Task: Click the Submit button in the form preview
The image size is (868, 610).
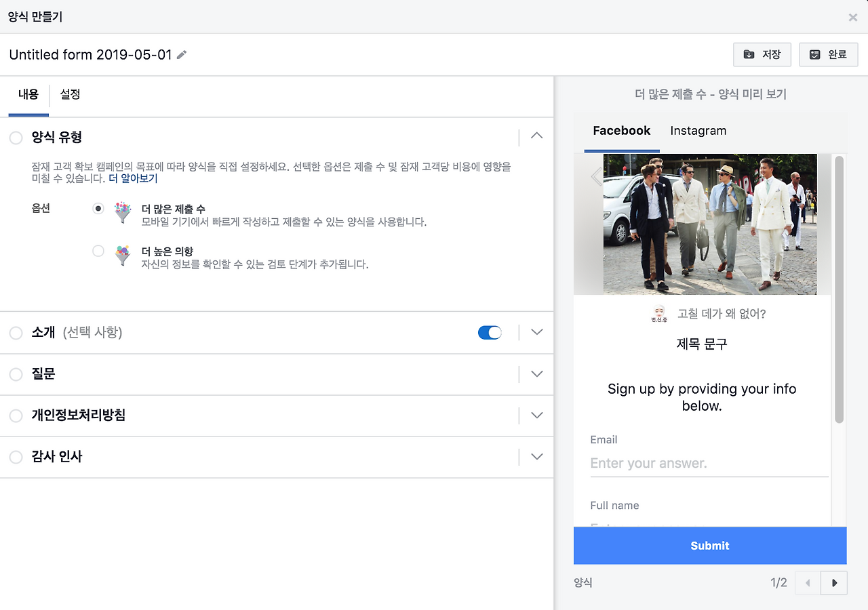Action: (709, 546)
